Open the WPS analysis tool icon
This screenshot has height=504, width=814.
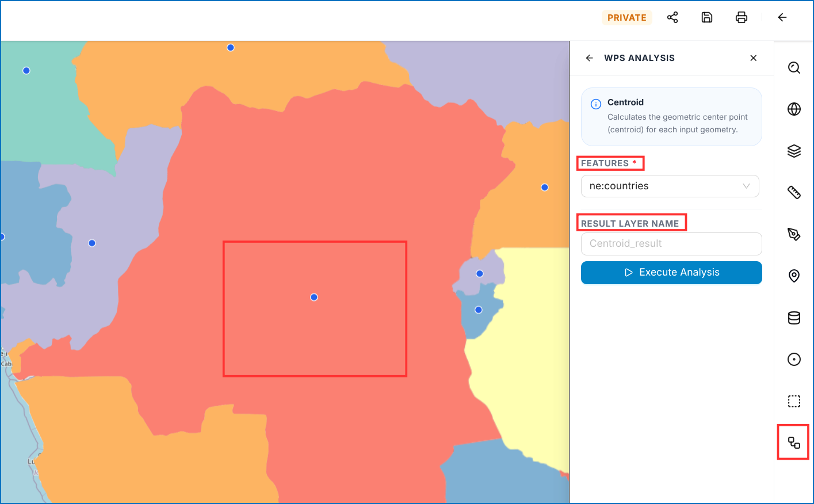click(794, 442)
